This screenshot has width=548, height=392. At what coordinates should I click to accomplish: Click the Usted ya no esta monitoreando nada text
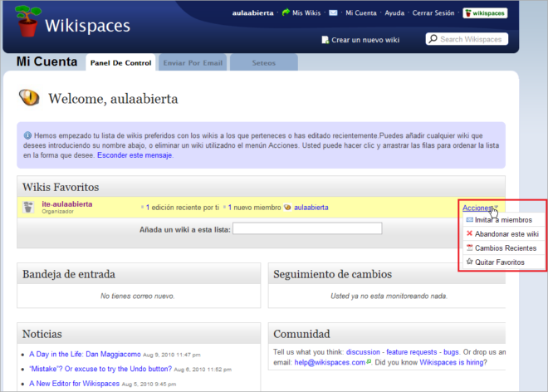tap(389, 296)
